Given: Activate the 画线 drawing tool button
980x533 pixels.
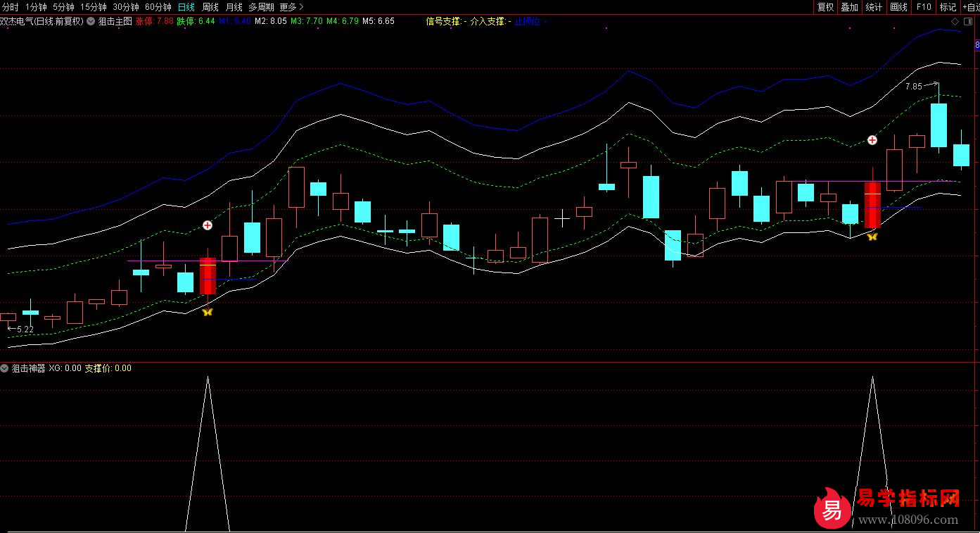Looking at the screenshot, I should (898, 7).
